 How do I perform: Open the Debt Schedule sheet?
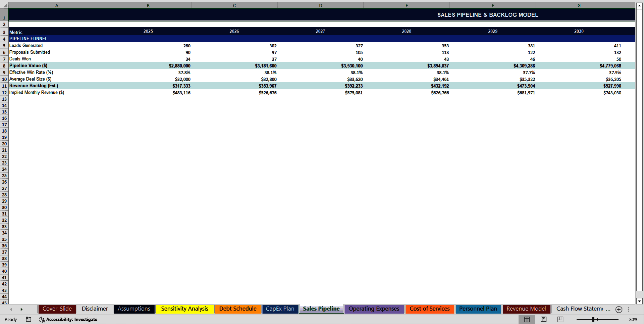point(237,309)
